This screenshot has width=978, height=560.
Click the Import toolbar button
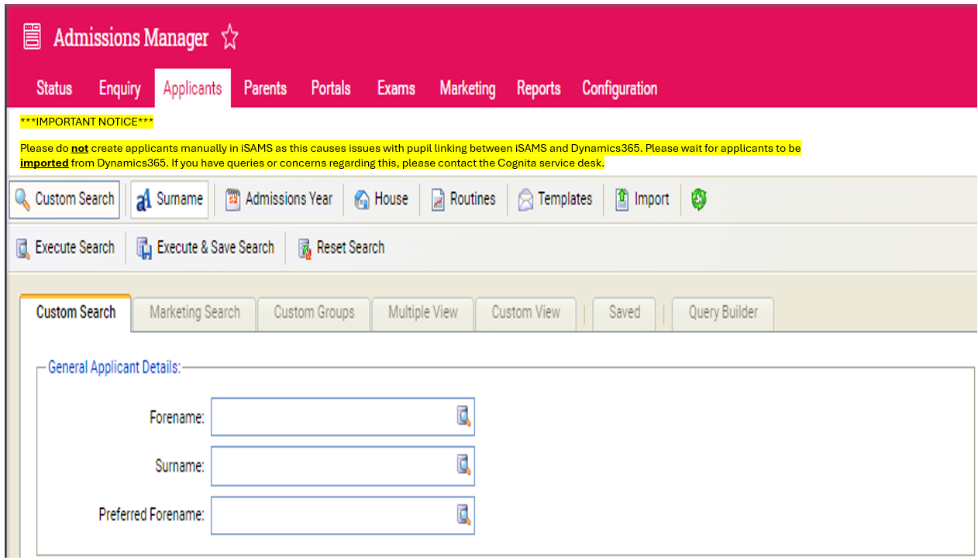tap(642, 200)
